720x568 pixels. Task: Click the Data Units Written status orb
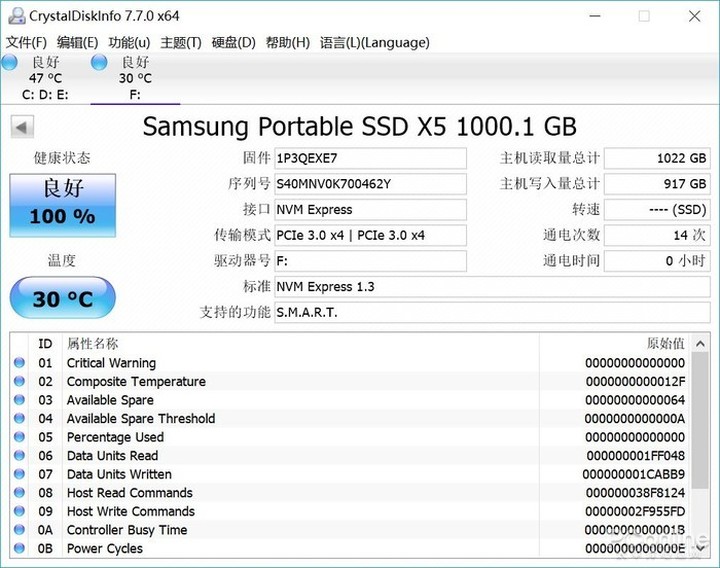19,474
